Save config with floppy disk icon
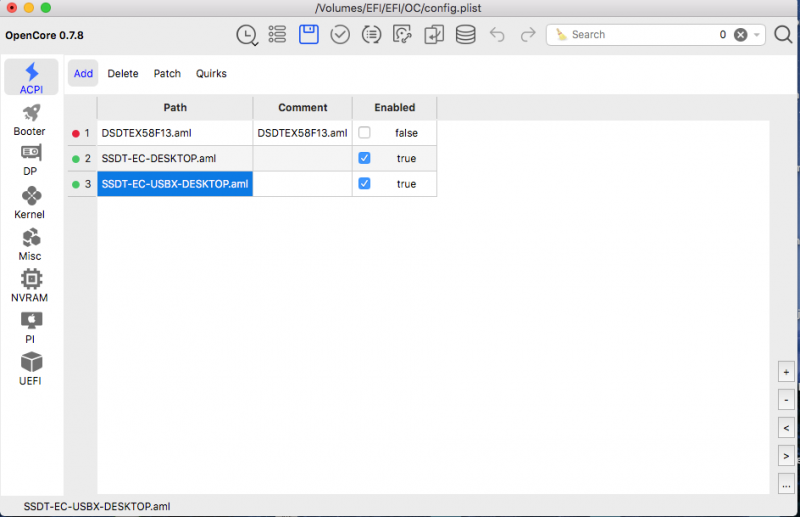The image size is (800, 517). tap(309, 34)
